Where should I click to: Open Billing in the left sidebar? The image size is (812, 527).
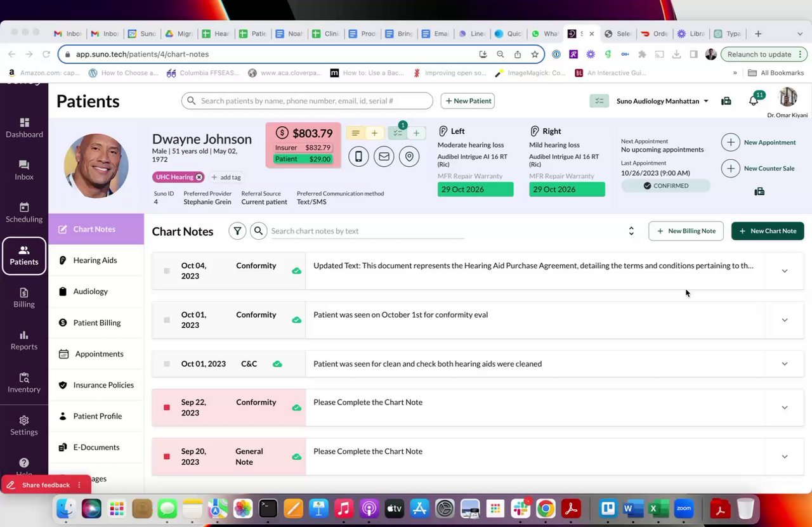pyautogui.click(x=24, y=297)
